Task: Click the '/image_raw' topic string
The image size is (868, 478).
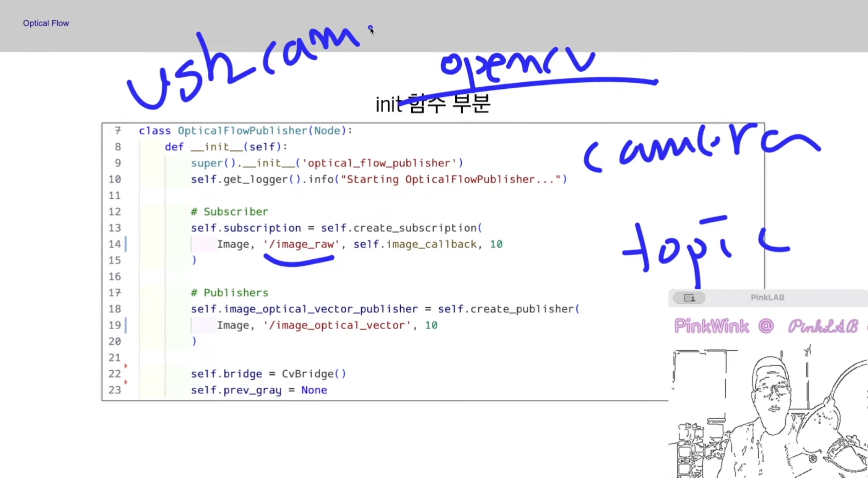Action: click(x=301, y=244)
